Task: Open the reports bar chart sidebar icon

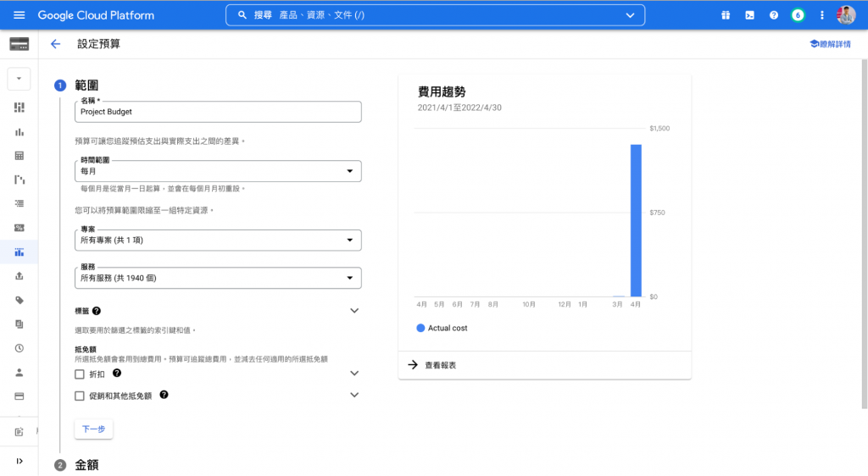Action: coord(19,131)
